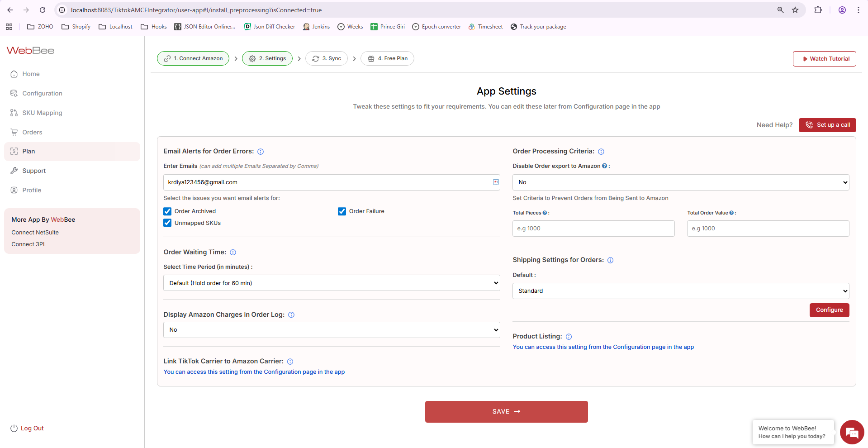Screen dimensions: 868x448
Task: Uncheck the Order Archived checkbox
Action: [168, 211]
